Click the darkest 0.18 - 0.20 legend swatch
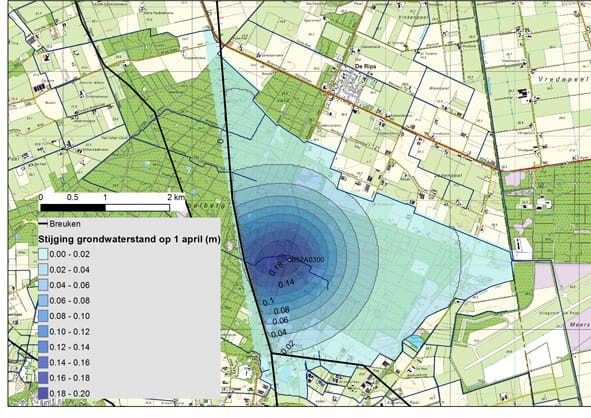 point(43,393)
